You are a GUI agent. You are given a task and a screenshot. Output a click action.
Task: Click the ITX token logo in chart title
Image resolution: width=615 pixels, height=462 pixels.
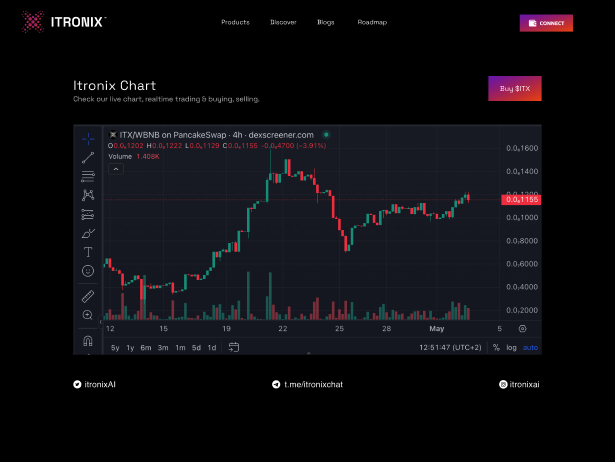[113, 135]
